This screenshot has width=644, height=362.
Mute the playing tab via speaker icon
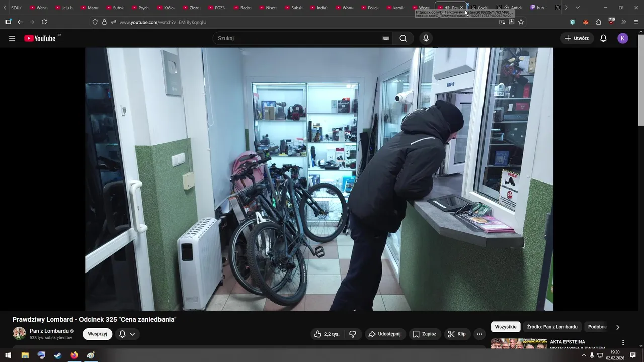click(447, 8)
